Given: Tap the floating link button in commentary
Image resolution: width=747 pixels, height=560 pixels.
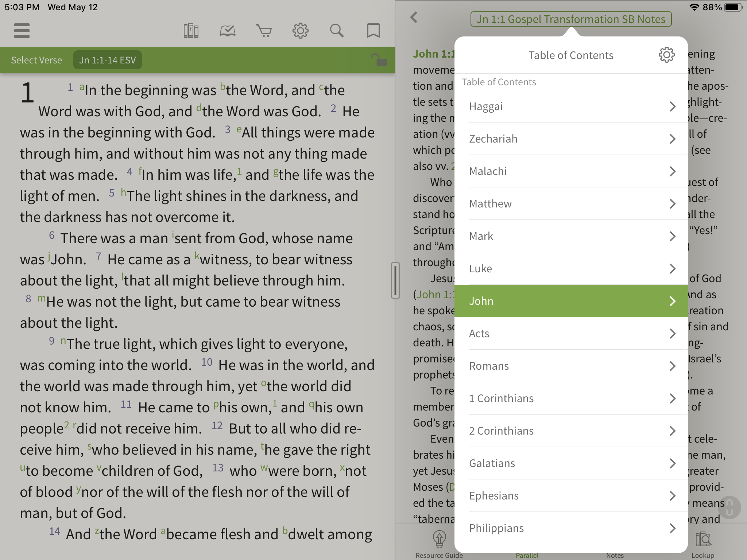Looking at the screenshot, I should pyautogui.click(x=729, y=507).
